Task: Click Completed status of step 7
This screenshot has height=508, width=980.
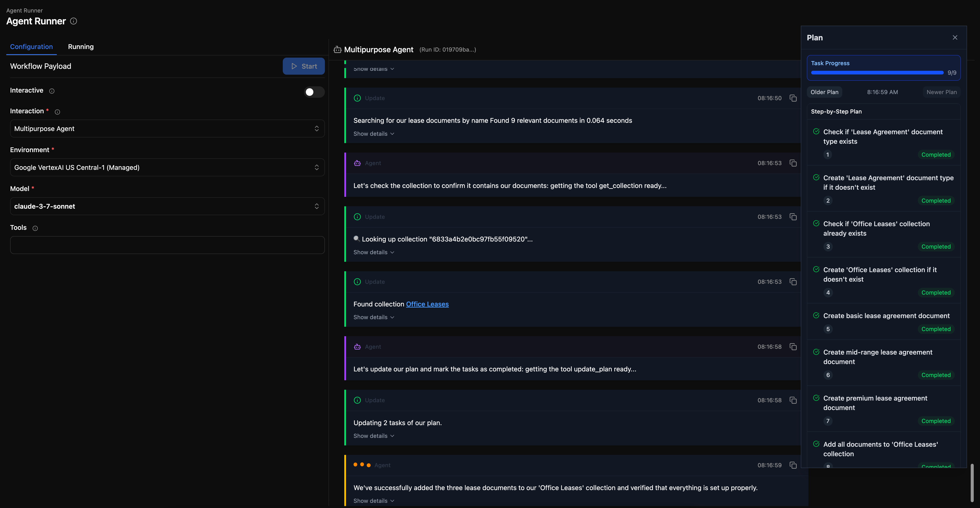Action: point(936,421)
